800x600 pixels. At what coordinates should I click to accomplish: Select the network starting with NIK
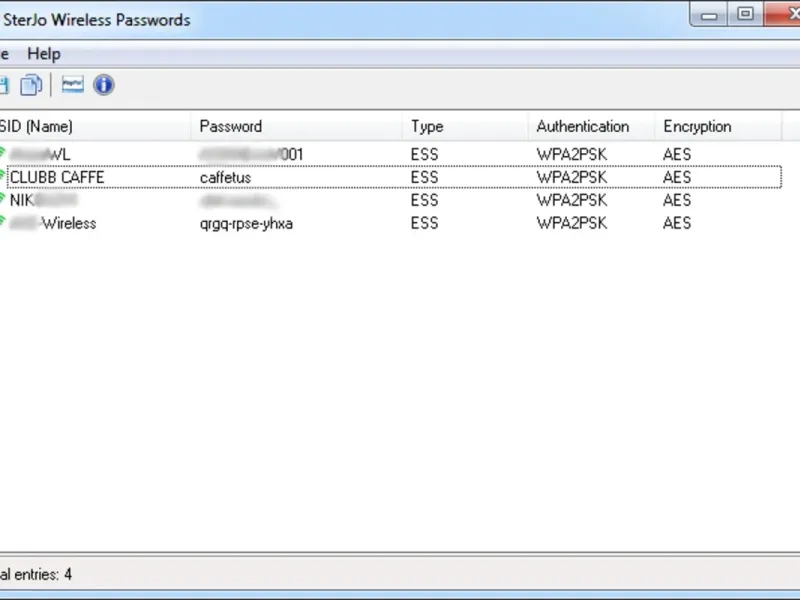coord(44,200)
